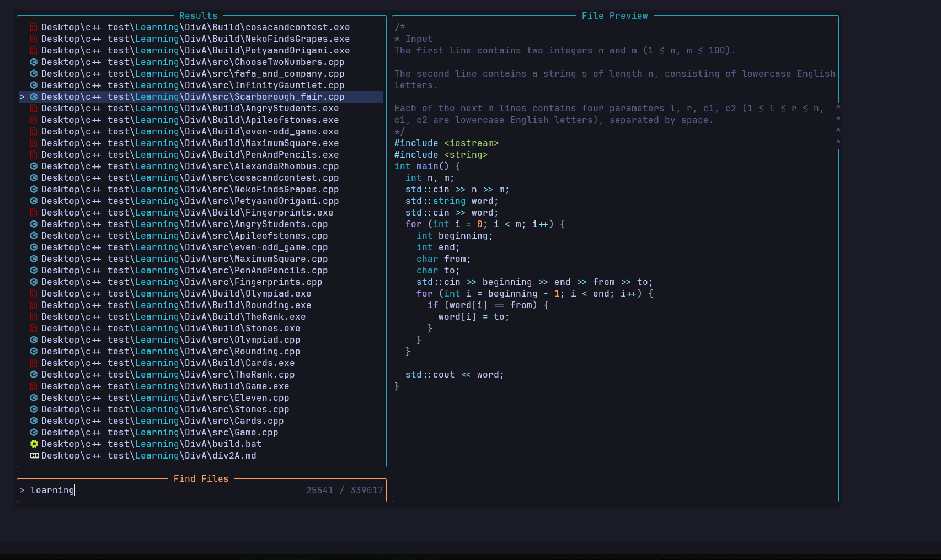
Task: Click the C++ icon beside Scarborough_fair.cpp
Action: [x=34, y=97]
